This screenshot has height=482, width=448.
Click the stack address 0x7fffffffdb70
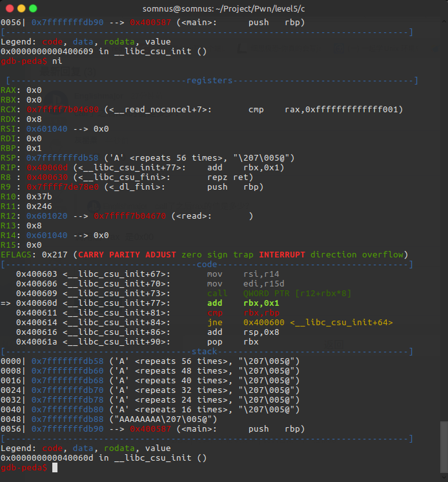[x=67, y=390]
